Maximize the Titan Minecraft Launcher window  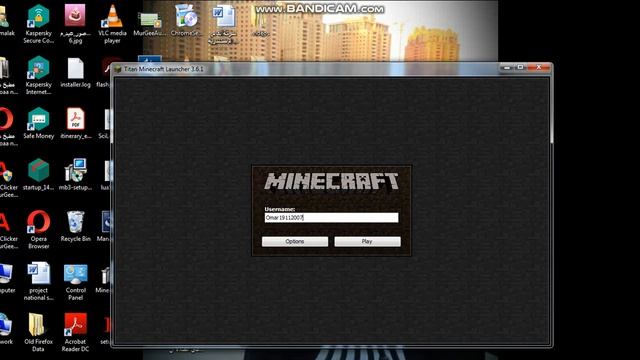520,67
